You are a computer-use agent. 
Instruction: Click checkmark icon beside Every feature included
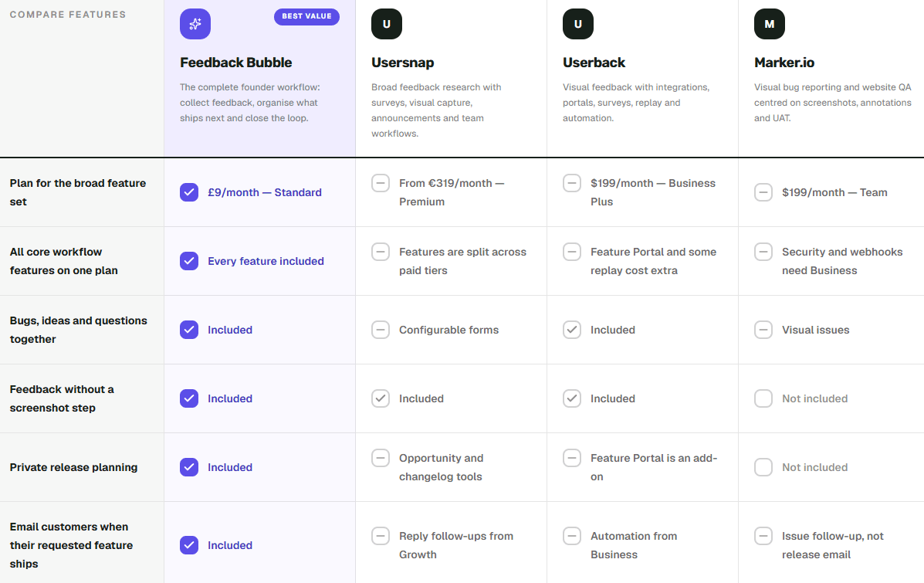(x=189, y=261)
